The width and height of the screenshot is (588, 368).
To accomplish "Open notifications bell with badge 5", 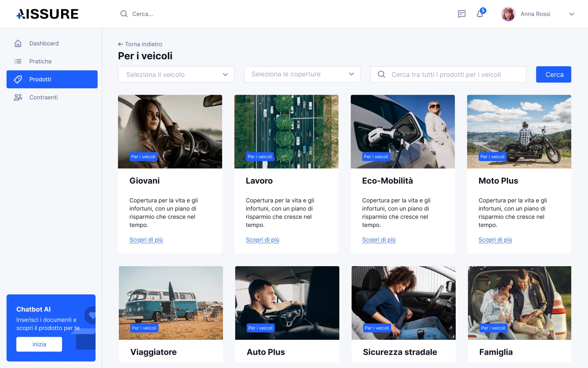I will [480, 14].
